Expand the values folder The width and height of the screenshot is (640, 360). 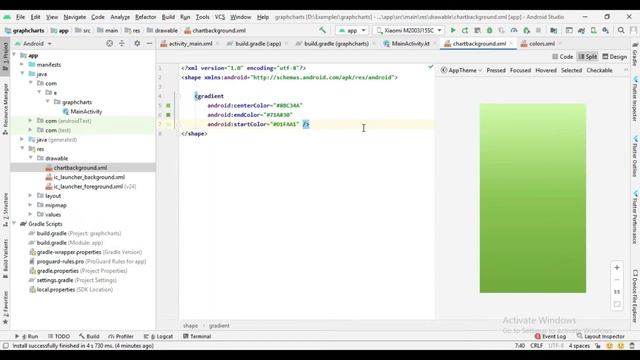click(30, 214)
